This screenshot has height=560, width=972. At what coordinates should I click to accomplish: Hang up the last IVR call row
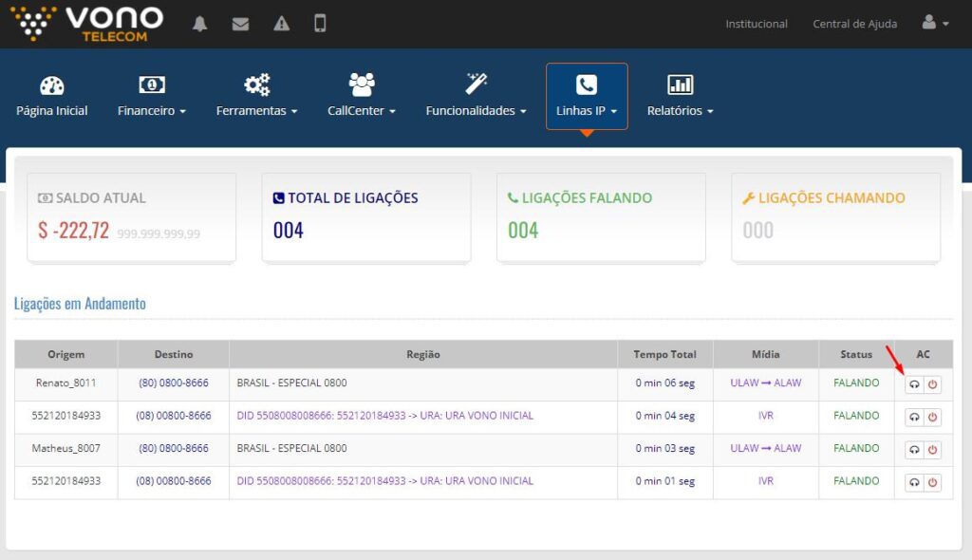(x=933, y=483)
